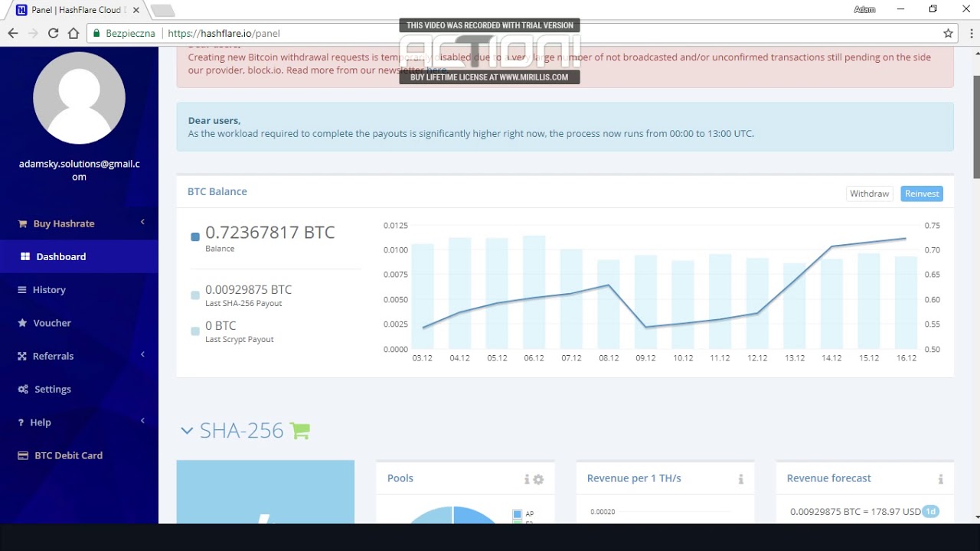Click the Referrals icon in sidebar
The width and height of the screenshot is (980, 551).
[22, 356]
